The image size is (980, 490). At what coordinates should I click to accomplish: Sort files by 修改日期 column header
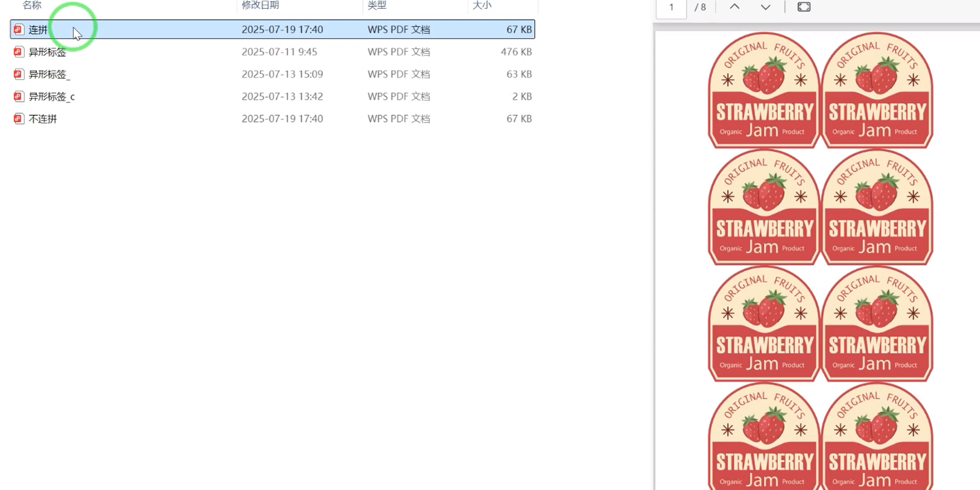coord(261,5)
